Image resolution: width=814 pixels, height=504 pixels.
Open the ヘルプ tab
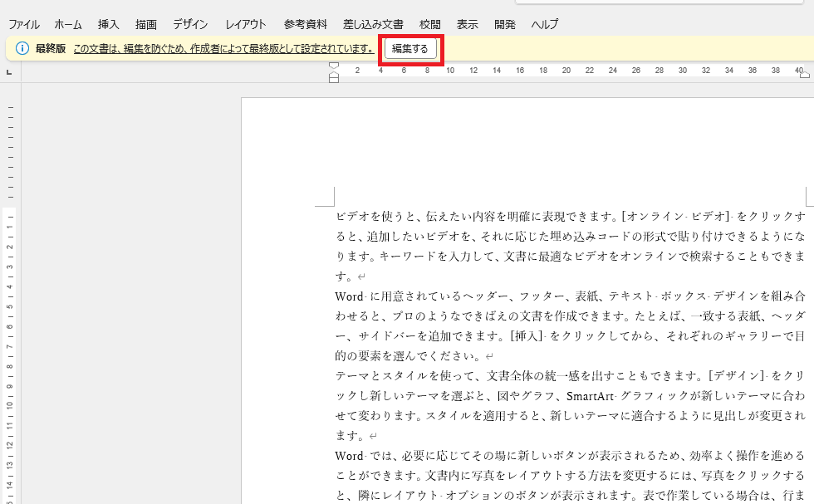pos(545,24)
